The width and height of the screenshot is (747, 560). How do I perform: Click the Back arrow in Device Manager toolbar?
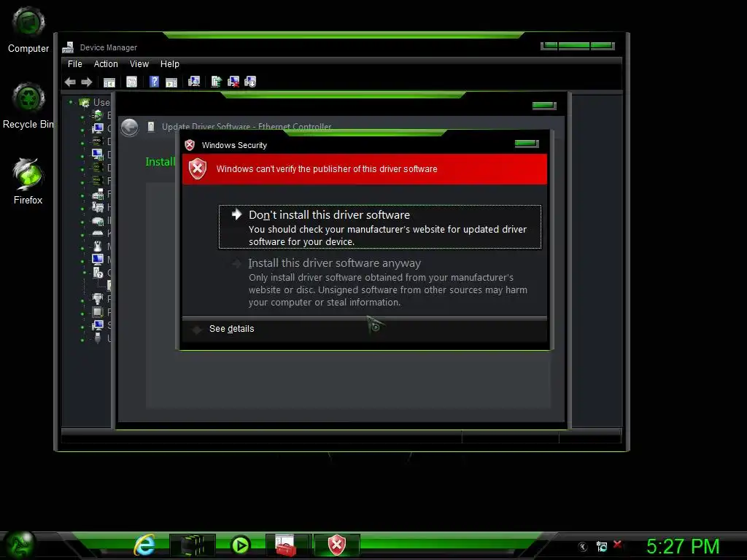(x=70, y=82)
